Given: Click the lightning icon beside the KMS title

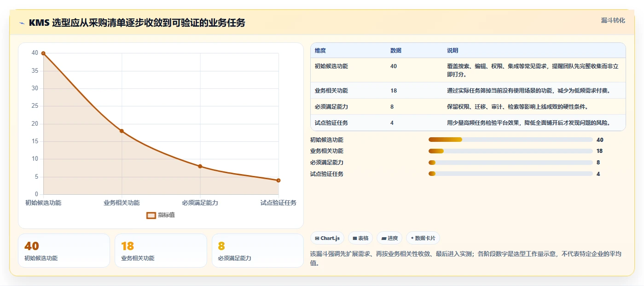Looking at the screenshot, I should click(x=22, y=23).
